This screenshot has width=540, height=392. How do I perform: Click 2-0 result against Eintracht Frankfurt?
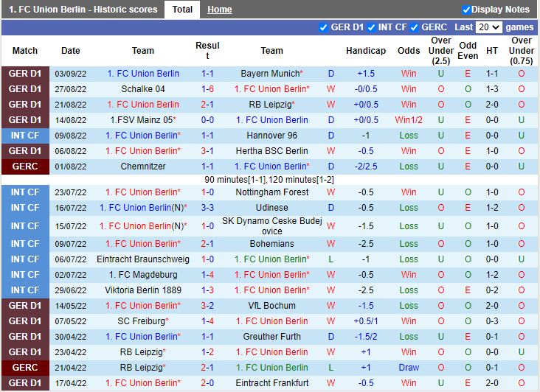pyautogui.click(x=207, y=383)
